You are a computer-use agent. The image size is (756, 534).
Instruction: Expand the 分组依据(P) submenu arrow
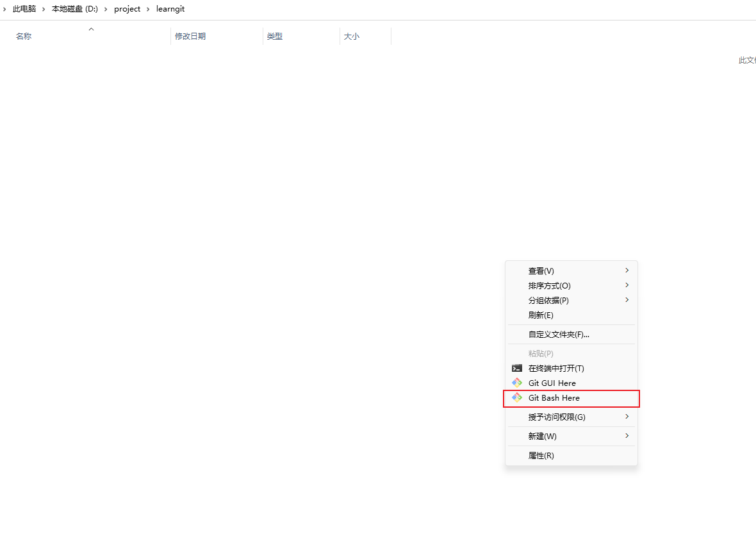click(627, 300)
